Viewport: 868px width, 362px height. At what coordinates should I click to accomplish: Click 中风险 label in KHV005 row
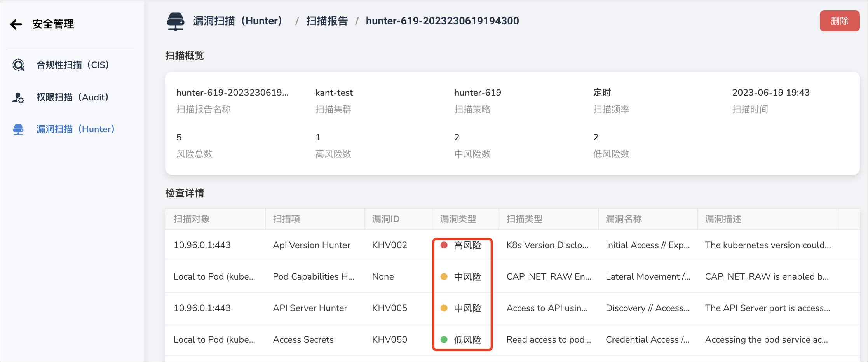point(467,308)
